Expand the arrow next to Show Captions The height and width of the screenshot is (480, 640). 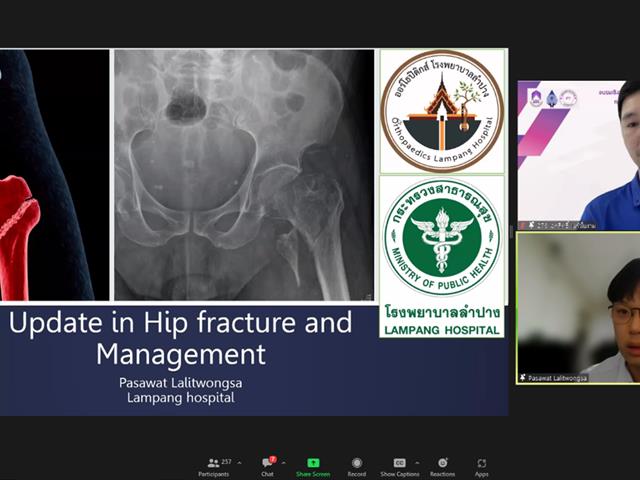417,463
